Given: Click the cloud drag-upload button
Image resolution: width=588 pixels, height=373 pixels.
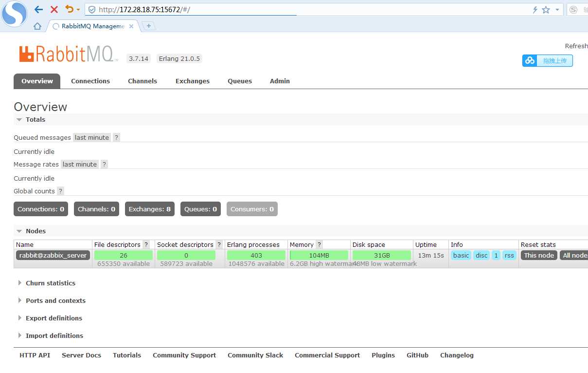Looking at the screenshot, I should pyautogui.click(x=548, y=60).
